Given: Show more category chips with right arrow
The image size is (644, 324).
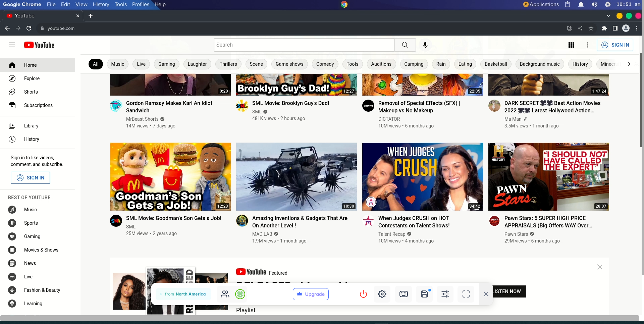Looking at the screenshot, I should (629, 64).
